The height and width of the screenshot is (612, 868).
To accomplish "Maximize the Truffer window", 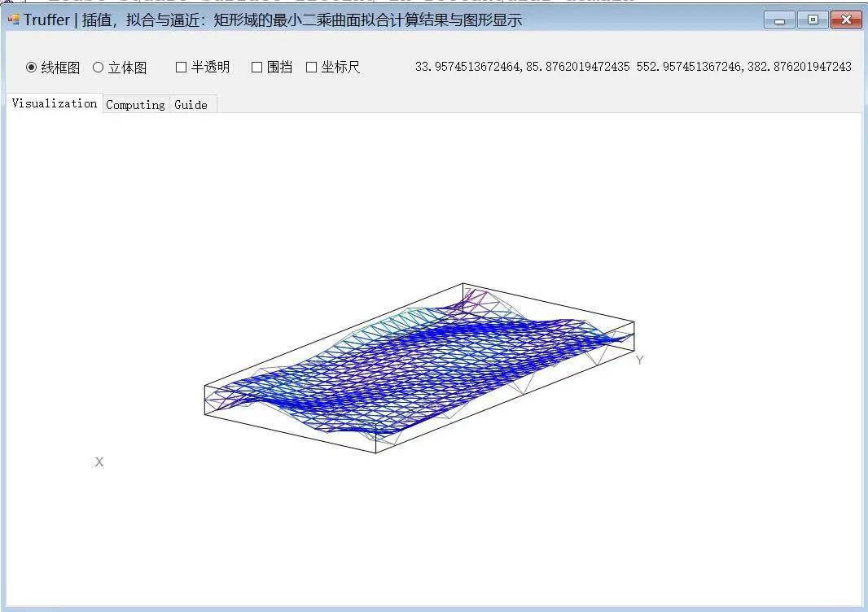I will pos(813,20).
